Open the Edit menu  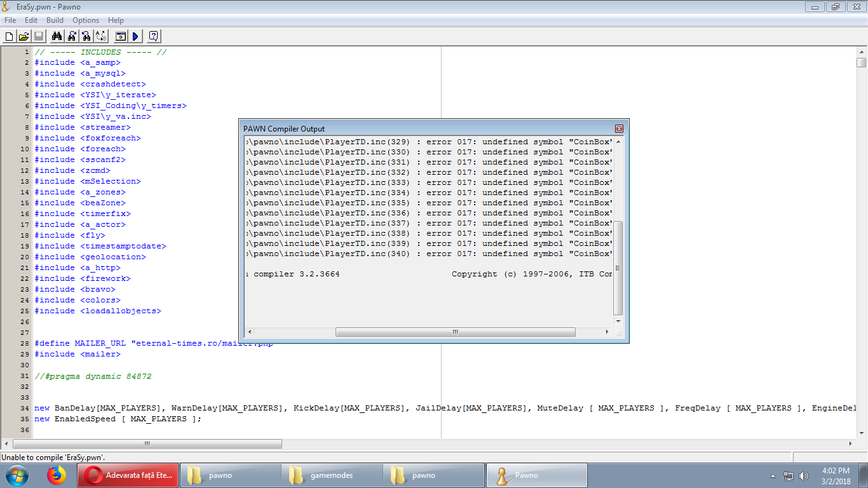[x=31, y=20]
